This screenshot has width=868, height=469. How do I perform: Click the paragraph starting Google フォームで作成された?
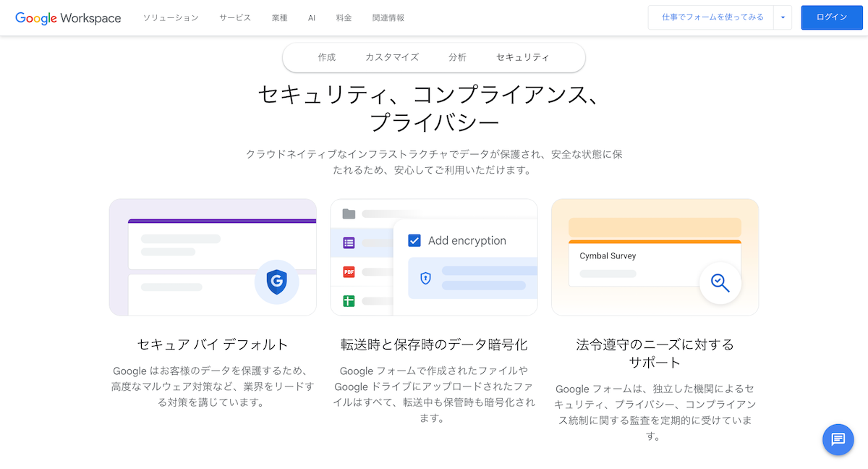(434, 394)
